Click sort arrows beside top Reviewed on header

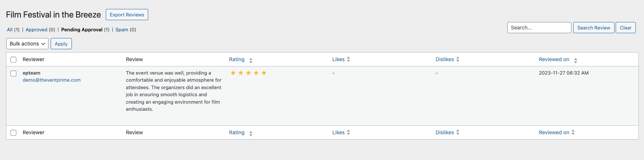coord(575,60)
